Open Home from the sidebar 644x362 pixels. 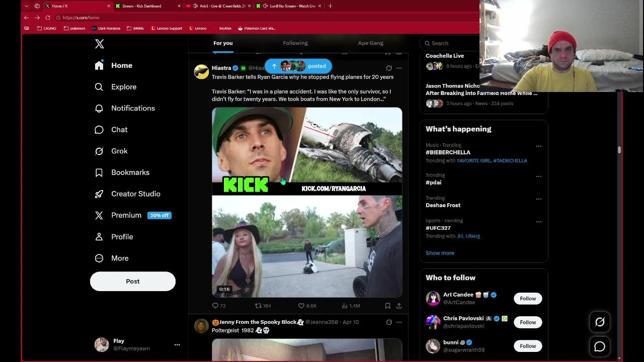tap(113, 65)
